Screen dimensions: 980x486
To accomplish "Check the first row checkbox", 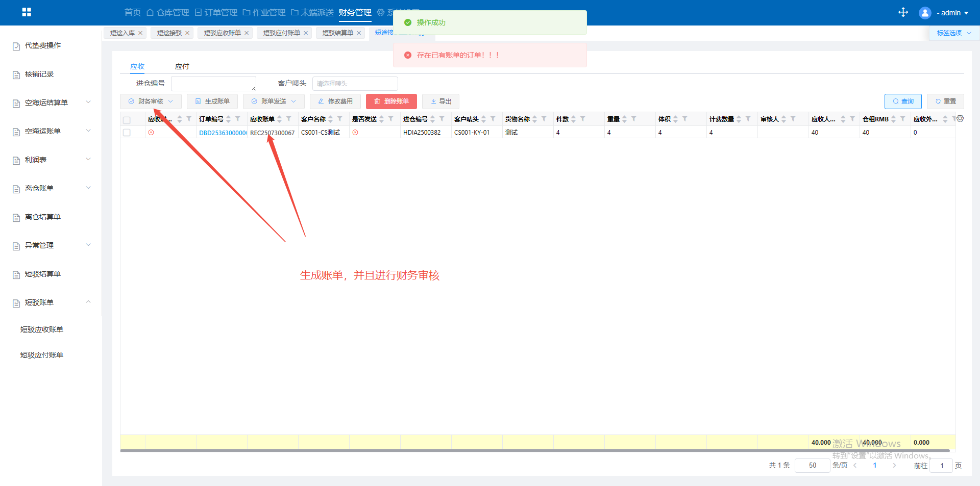I will click(127, 133).
